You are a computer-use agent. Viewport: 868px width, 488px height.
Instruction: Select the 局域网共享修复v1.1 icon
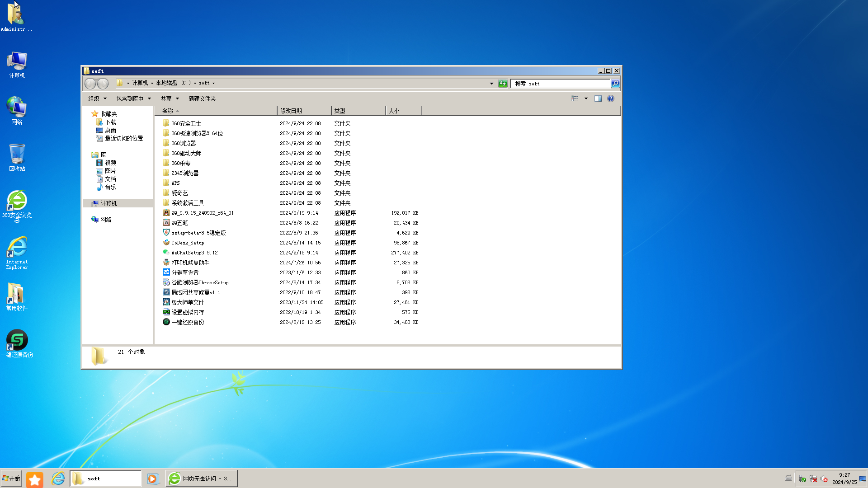166,292
